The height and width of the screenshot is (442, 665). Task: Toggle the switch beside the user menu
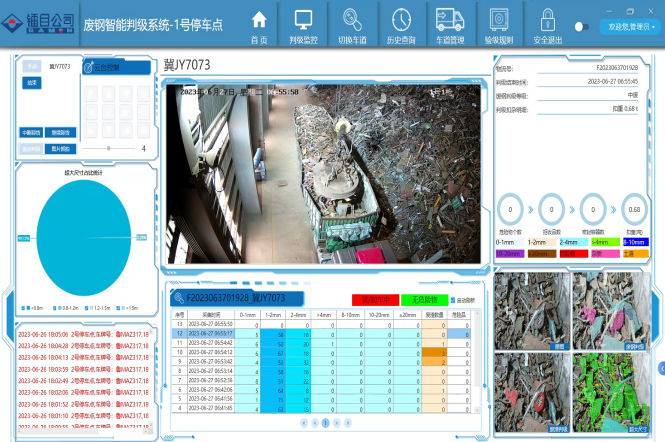581,27
